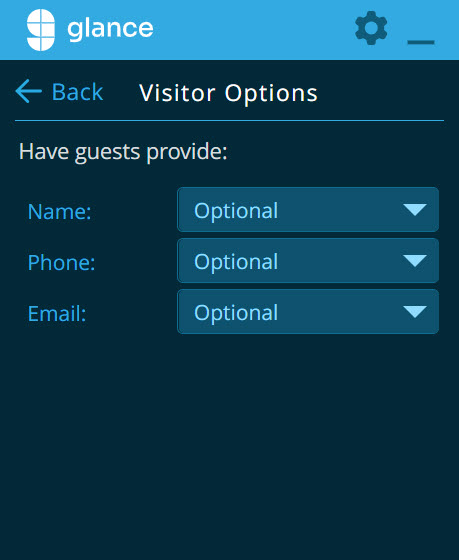The image size is (459, 560).
Task: Click the Email dropdown arrow
Action: (x=415, y=312)
